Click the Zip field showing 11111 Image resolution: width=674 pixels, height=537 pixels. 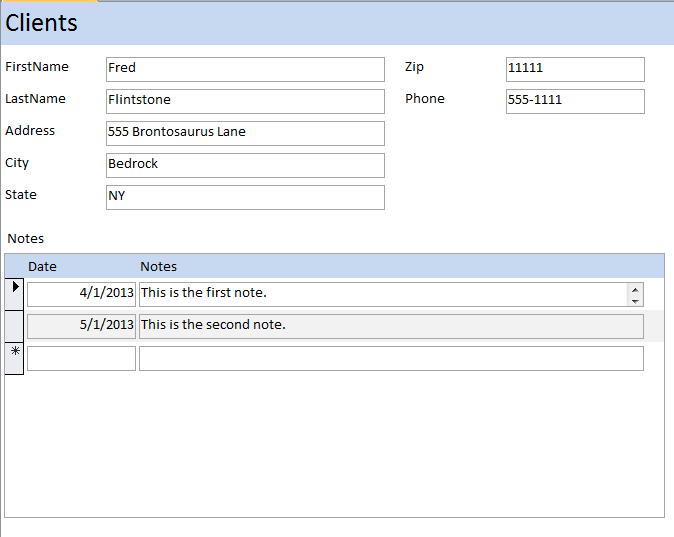pos(575,69)
